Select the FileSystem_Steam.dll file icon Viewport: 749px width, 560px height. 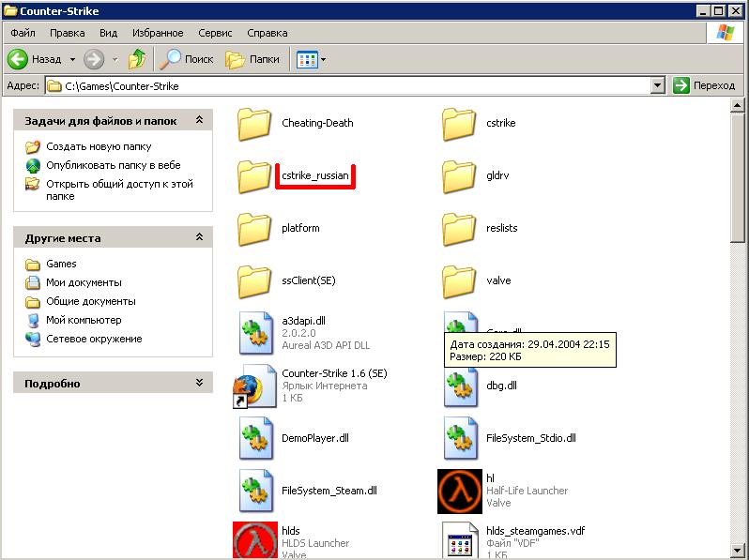257,491
